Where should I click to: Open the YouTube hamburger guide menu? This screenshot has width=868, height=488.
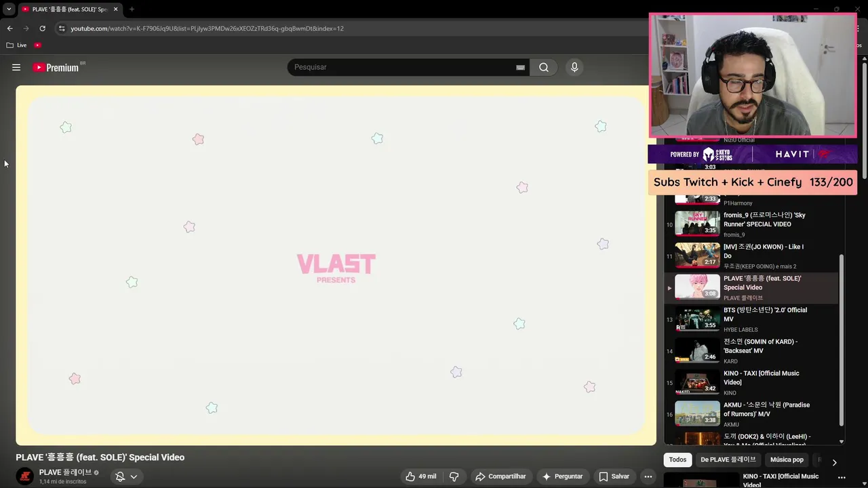pyautogui.click(x=16, y=67)
